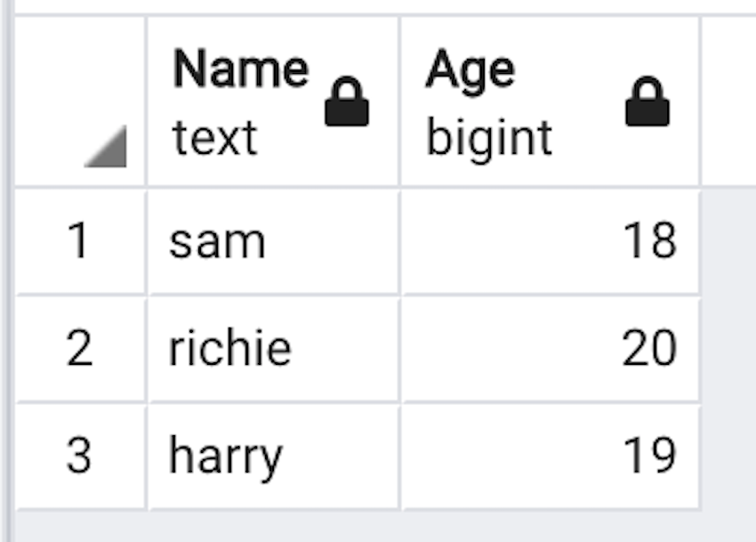Click the empty area below the harry row
Screen dimensions: 756x542
coord(356,527)
